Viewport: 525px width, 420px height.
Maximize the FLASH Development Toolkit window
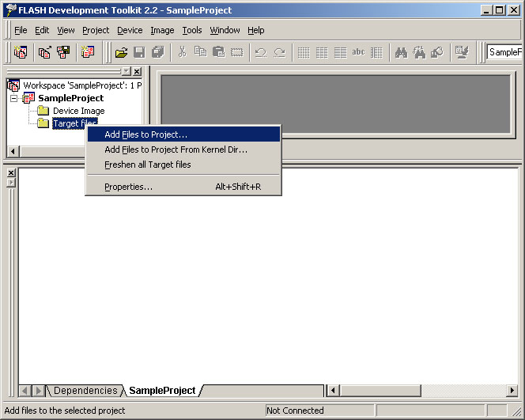[499, 10]
